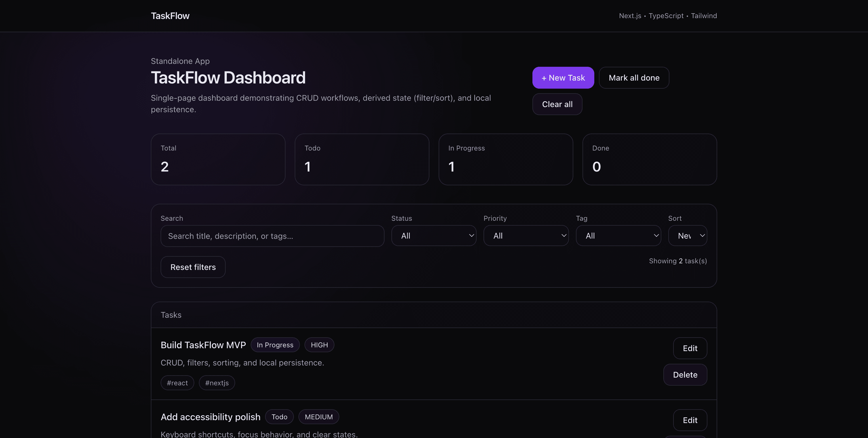Click the Clear all button
The height and width of the screenshot is (438, 868).
point(557,104)
